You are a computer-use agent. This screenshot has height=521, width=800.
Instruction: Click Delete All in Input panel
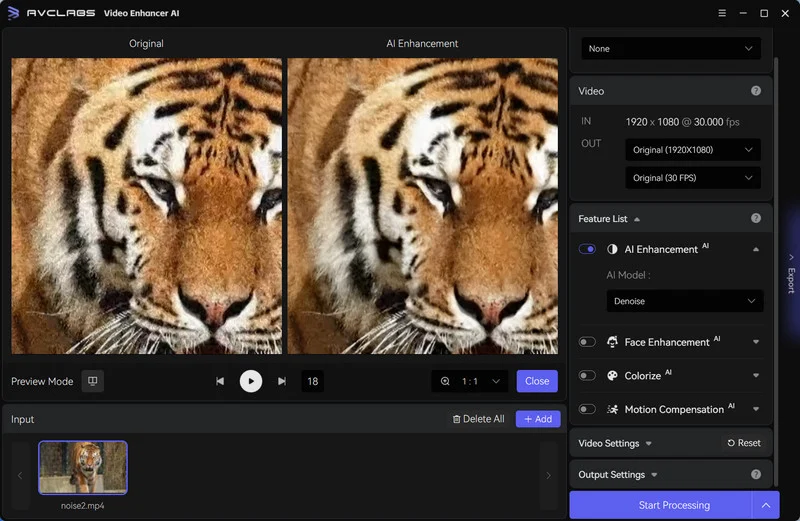tap(478, 419)
